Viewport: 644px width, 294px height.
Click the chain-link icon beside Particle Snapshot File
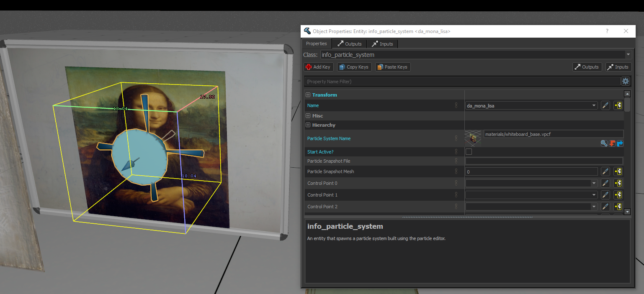tap(456, 161)
